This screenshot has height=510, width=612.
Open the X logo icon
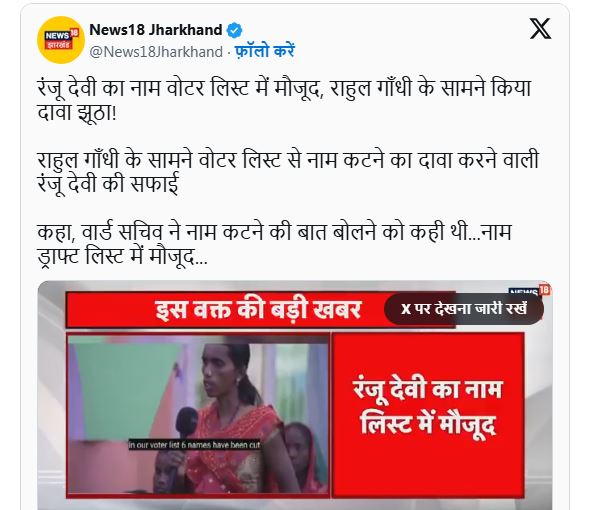click(540, 28)
